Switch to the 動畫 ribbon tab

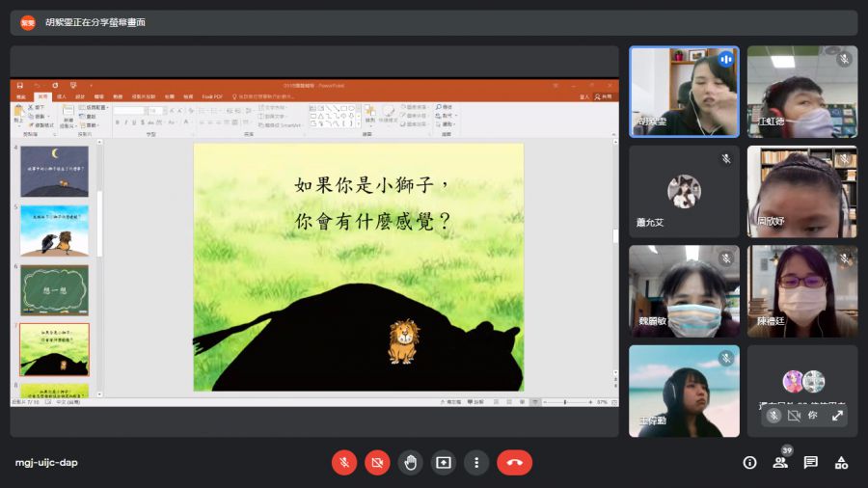[118, 96]
